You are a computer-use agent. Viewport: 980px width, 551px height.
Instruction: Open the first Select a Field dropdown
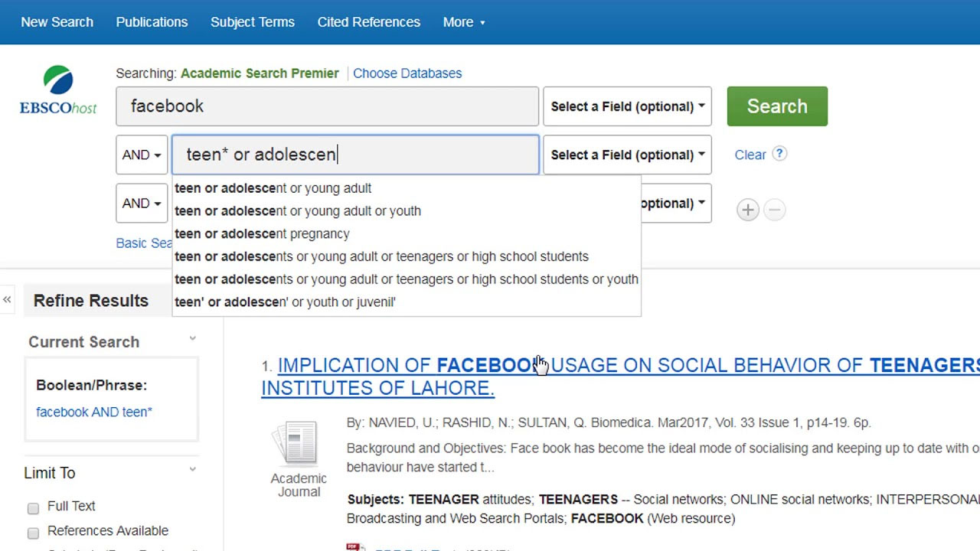coord(627,106)
